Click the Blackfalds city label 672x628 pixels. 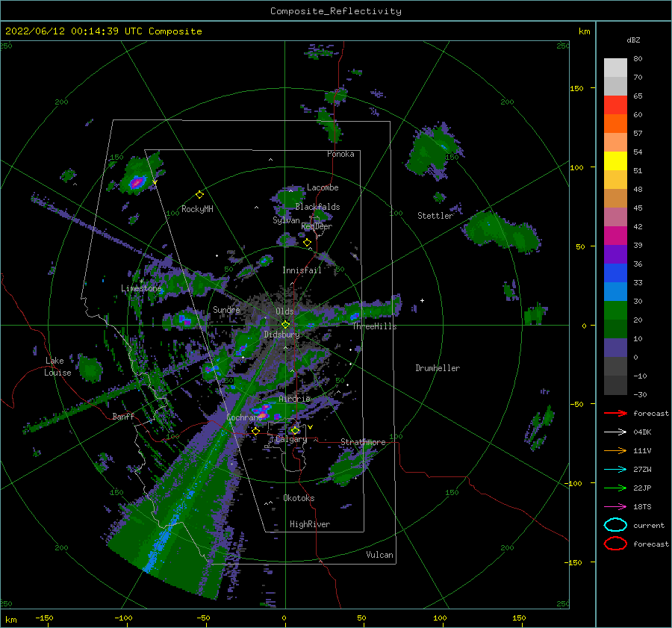(317, 207)
